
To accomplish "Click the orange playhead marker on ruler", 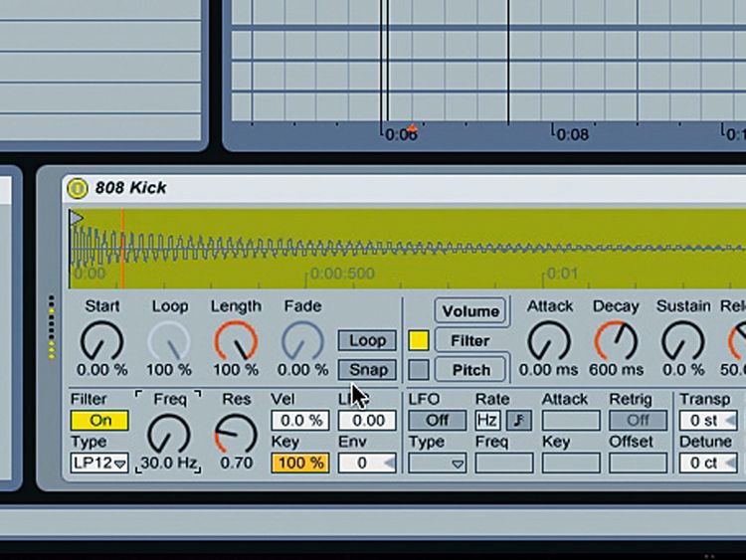I will click(x=412, y=127).
